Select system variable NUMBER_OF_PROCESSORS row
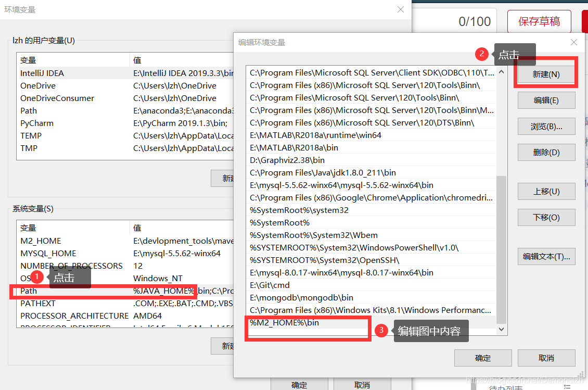This screenshot has height=390, width=588. point(125,266)
